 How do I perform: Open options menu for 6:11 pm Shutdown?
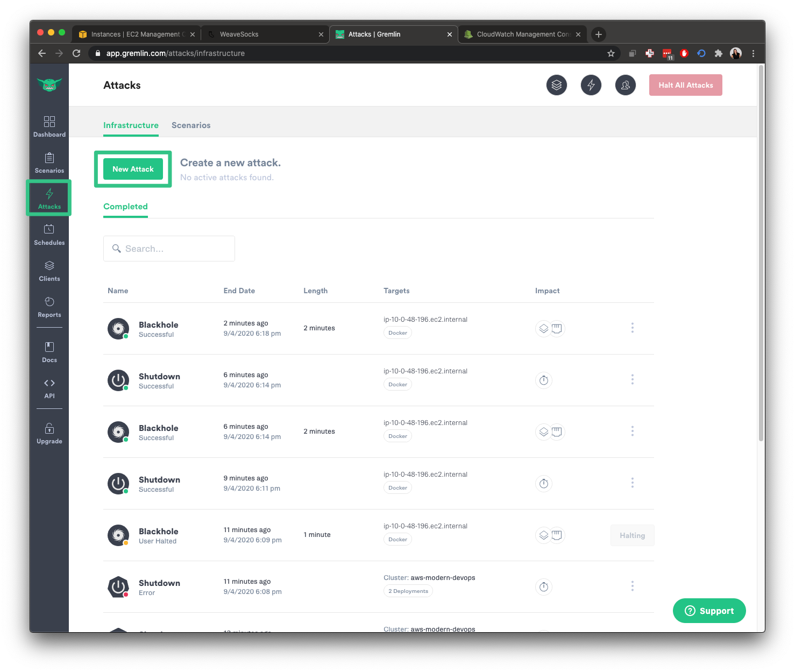pos(632,483)
